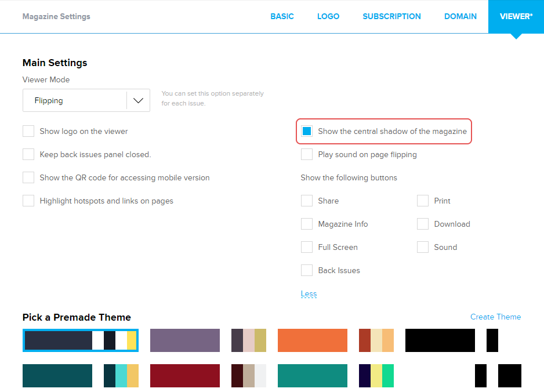Viewport: 544px width, 392px height.
Task: Tick the Download button checkbox
Action: (x=423, y=224)
